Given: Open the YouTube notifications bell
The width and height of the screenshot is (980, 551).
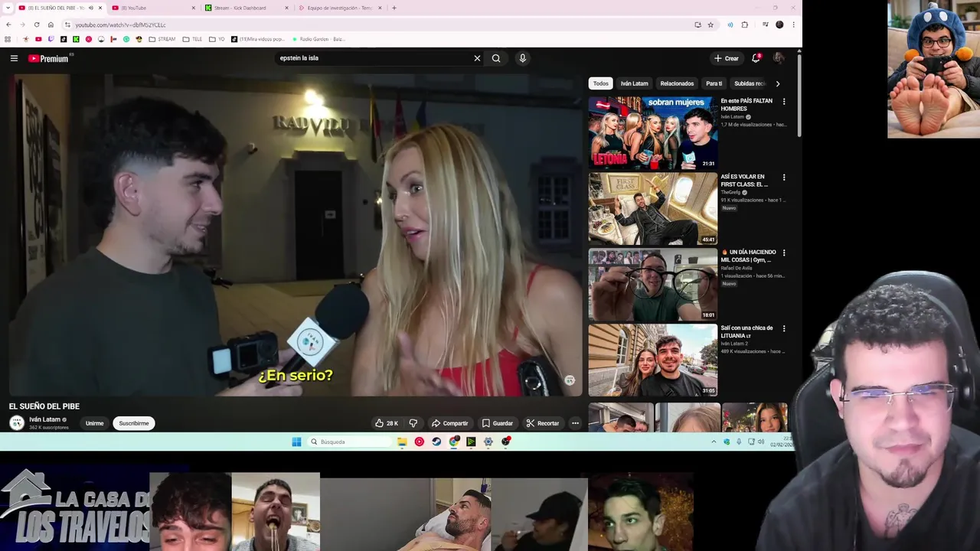Looking at the screenshot, I should coord(756,58).
